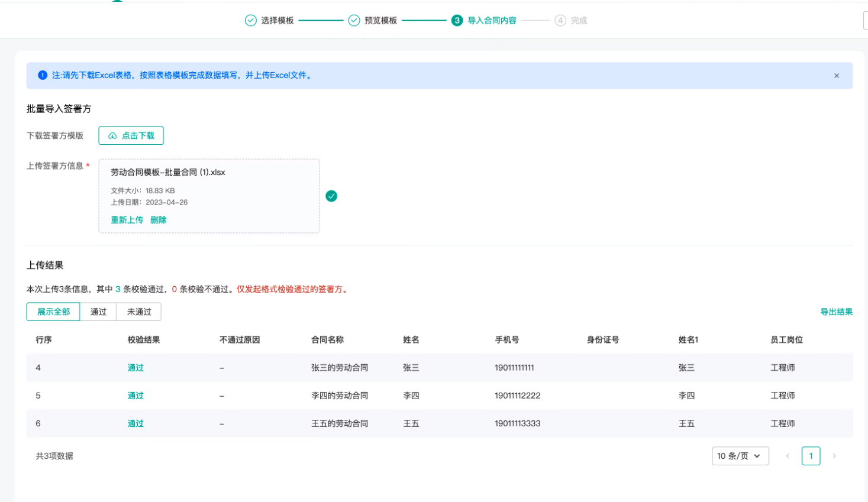Image resolution: width=868 pixels, height=502 pixels.
Task: Click the 选择模板 step checkmark icon
Action: point(251,21)
